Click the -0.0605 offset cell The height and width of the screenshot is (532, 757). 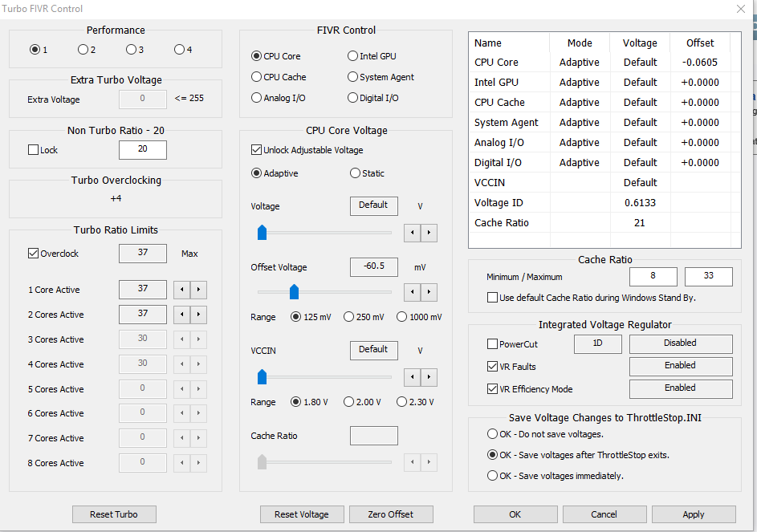point(699,63)
